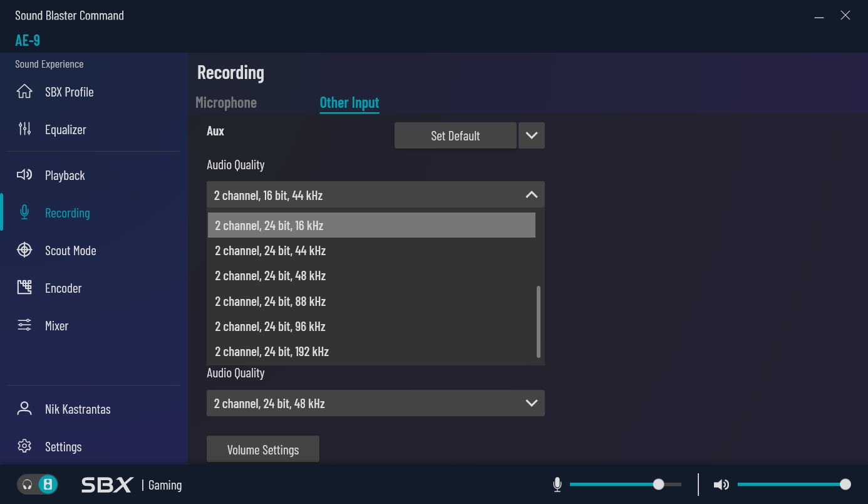868x504 pixels.
Task: Click the dropdown list scrollbar
Action: pos(539,322)
